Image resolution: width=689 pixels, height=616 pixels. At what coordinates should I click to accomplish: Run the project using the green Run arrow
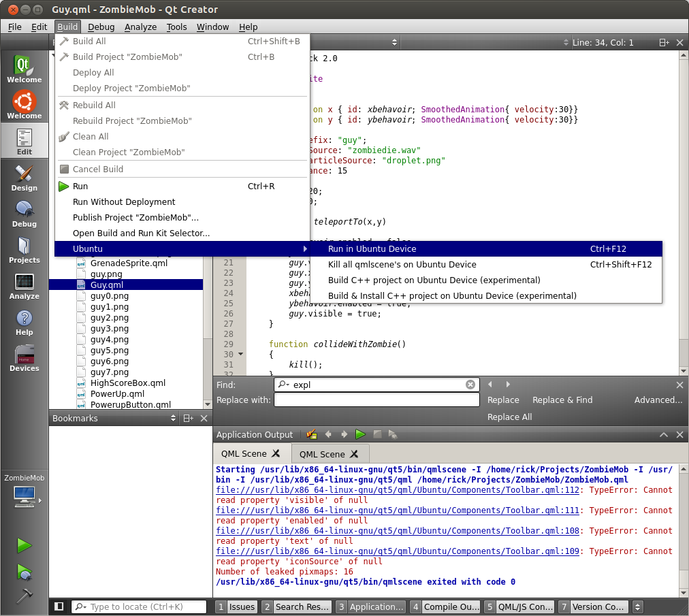tap(25, 545)
